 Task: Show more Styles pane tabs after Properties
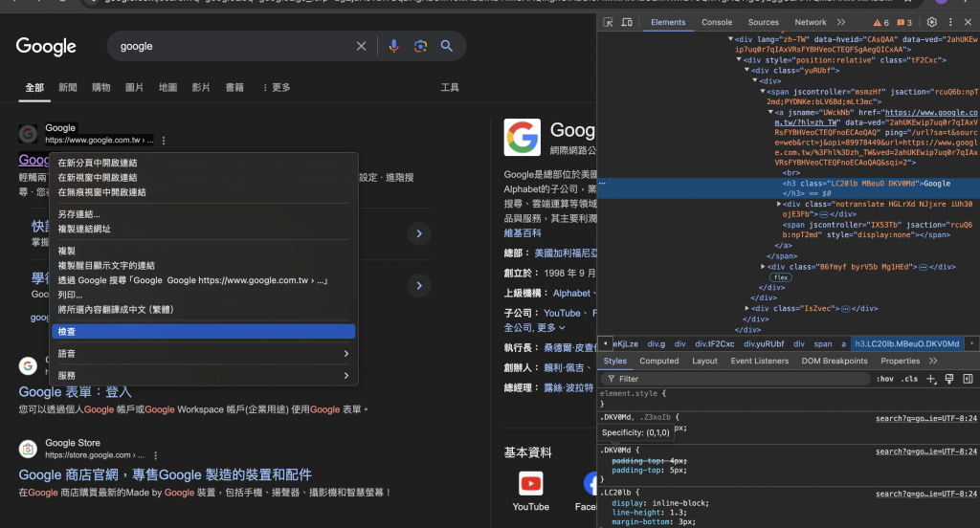point(933,362)
